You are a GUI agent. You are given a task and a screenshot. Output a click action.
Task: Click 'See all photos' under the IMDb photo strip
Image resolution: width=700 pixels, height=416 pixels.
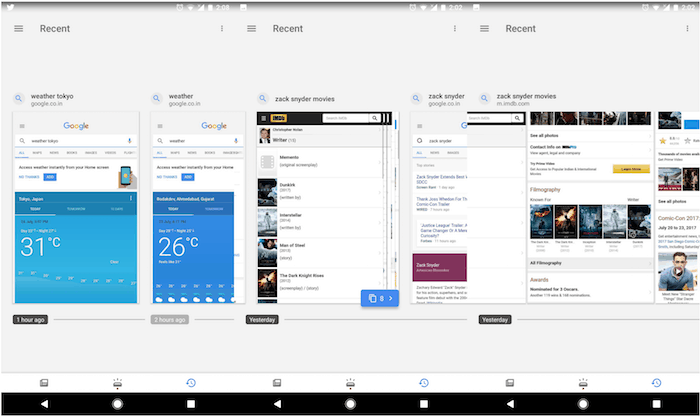tap(544, 135)
